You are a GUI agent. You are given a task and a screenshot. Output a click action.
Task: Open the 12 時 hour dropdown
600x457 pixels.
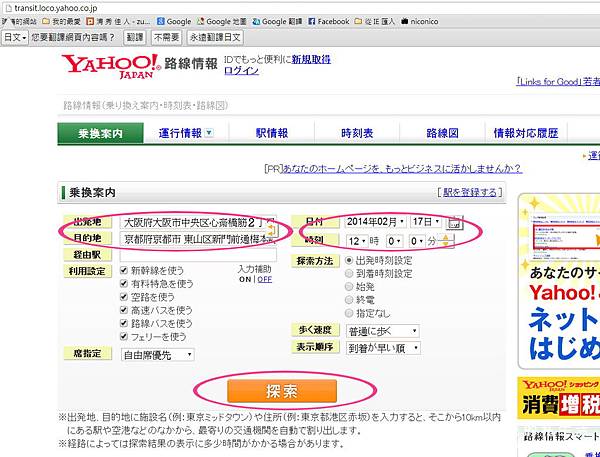tap(357, 241)
